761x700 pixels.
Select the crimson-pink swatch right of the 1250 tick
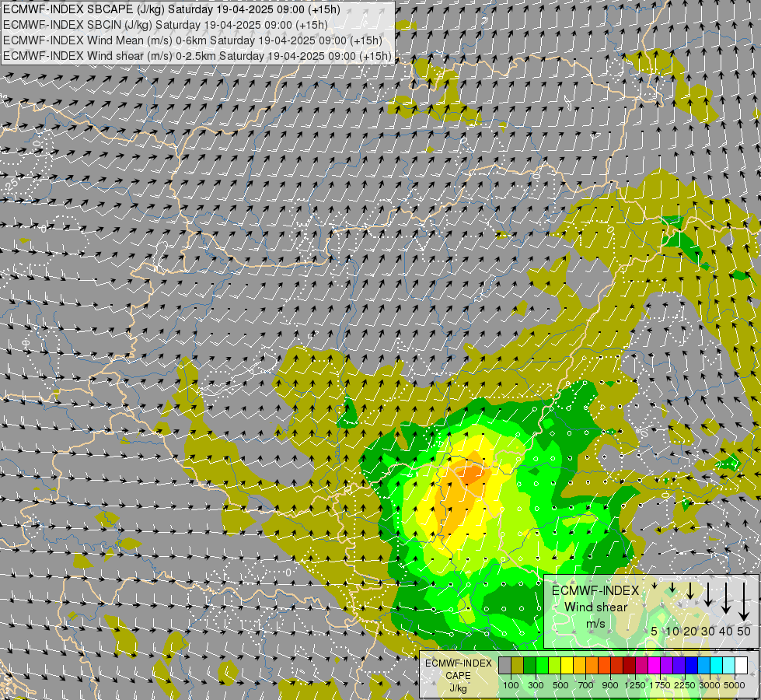pos(642,665)
